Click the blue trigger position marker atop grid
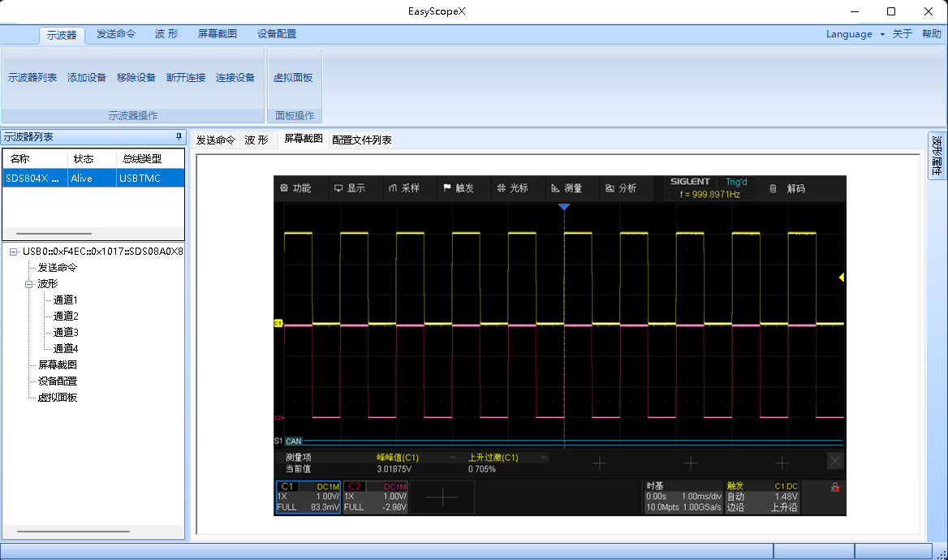This screenshot has width=948, height=560. [564, 207]
